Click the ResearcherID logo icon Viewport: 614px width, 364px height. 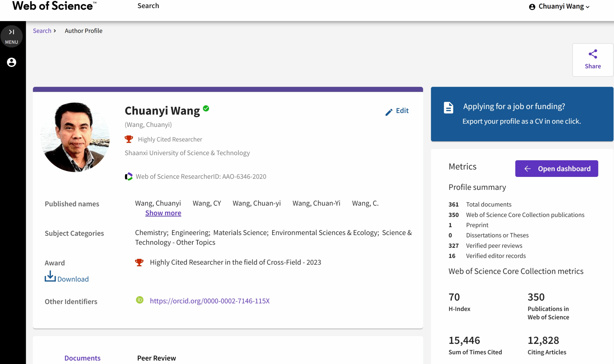click(129, 177)
